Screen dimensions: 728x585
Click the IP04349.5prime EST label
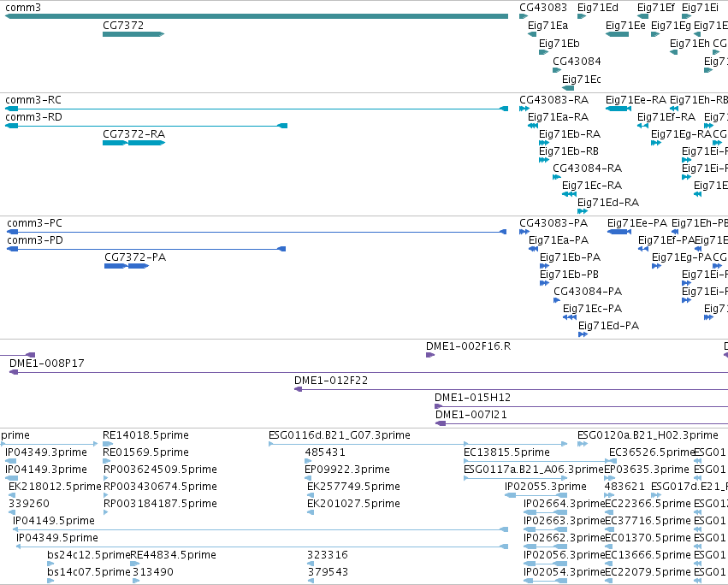57,538
